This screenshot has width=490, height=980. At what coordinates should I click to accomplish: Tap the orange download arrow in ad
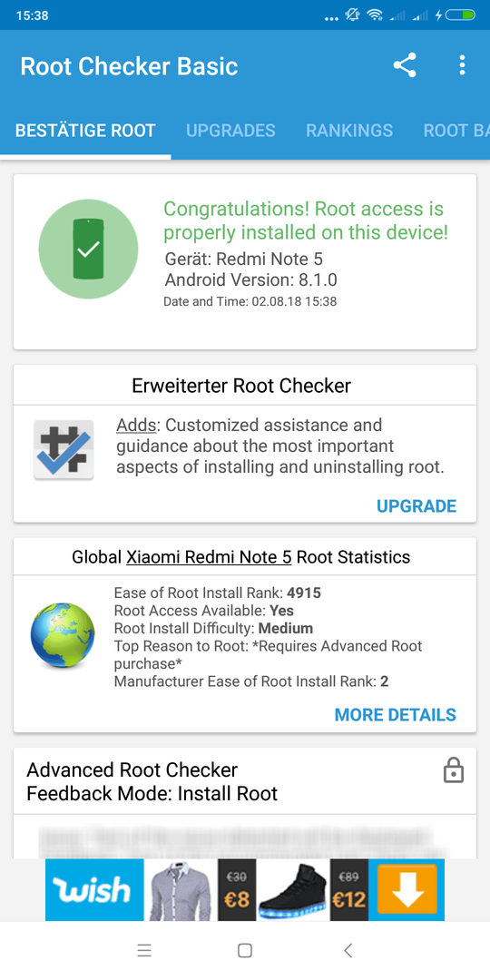407,889
